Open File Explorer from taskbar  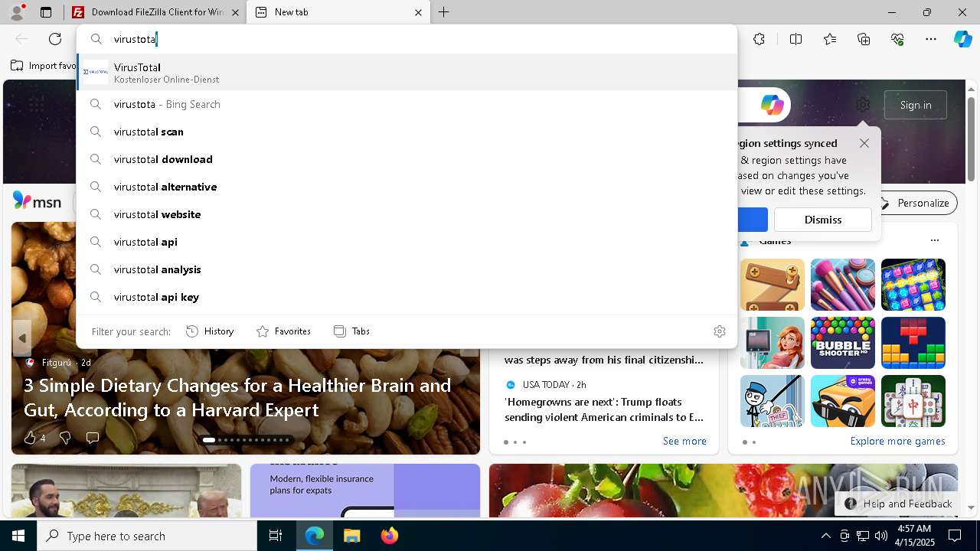pyautogui.click(x=351, y=536)
